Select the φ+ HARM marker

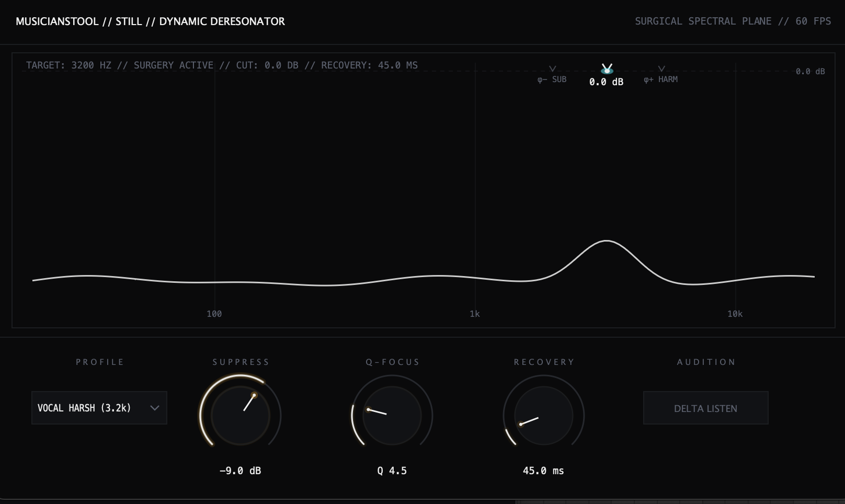(661, 74)
